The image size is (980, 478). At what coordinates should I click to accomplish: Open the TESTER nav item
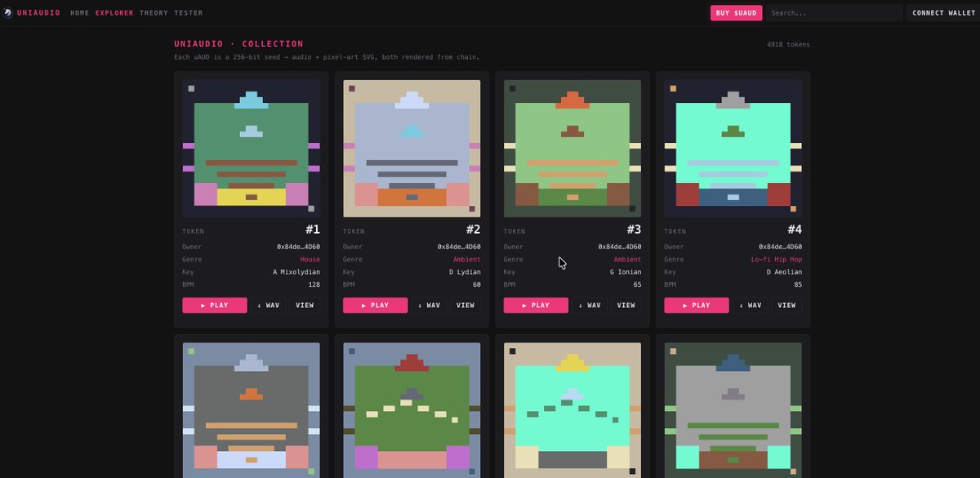pyautogui.click(x=189, y=13)
